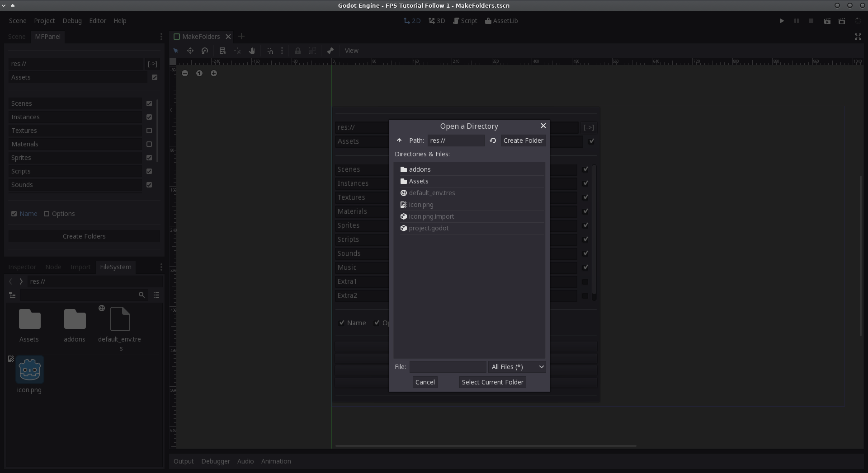Open the FileSystem dock options menu
This screenshot has height=473, width=868.
(161, 267)
